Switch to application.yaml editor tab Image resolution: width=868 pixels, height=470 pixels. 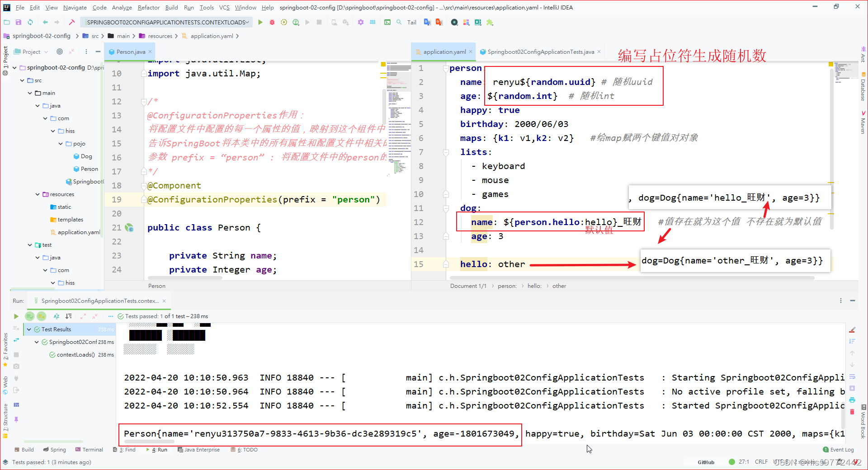point(444,52)
